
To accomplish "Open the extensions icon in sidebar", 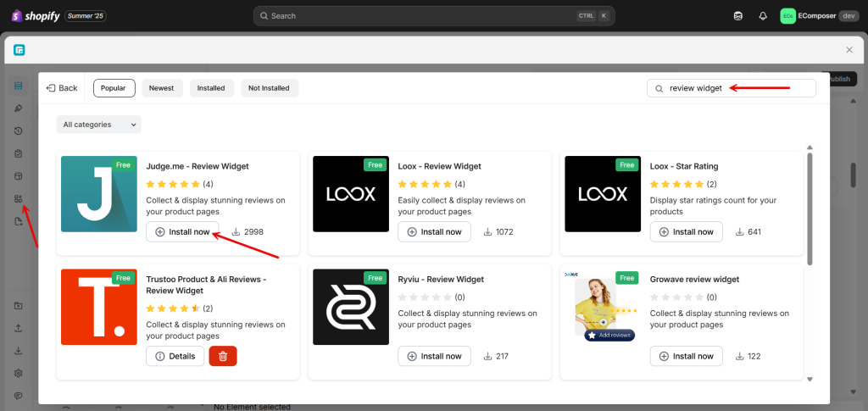I will [x=19, y=199].
